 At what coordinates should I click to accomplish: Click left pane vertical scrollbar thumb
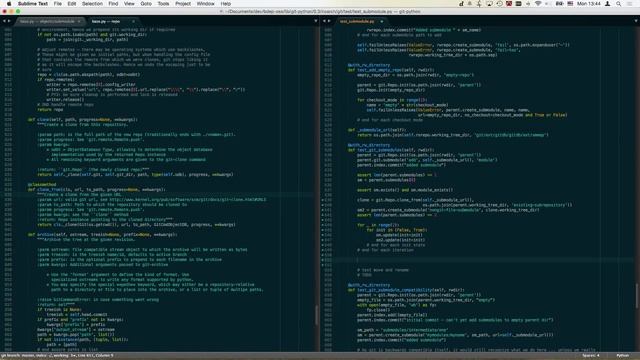click(316, 315)
